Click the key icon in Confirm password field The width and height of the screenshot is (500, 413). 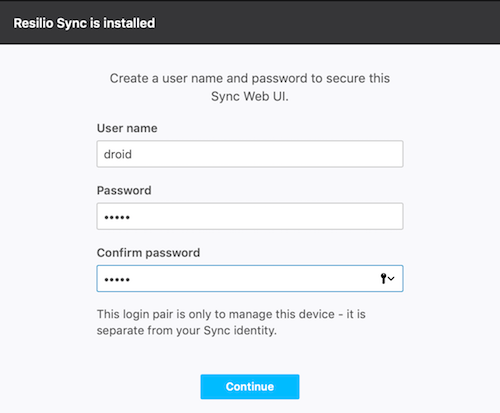(x=383, y=278)
